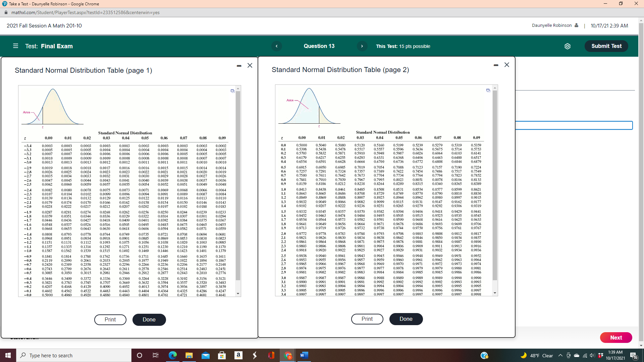The image size is (644, 362).
Task: Expand hidden icons in the system tray
Action: point(560,355)
